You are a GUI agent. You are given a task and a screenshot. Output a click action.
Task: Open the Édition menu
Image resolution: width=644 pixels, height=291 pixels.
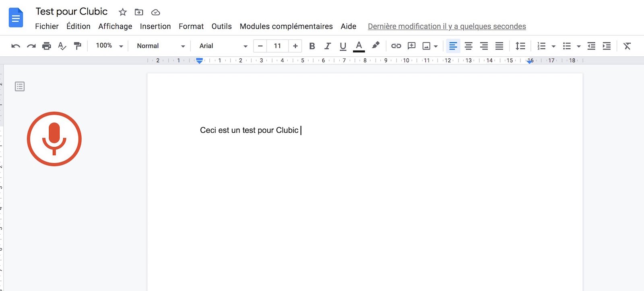(x=78, y=26)
